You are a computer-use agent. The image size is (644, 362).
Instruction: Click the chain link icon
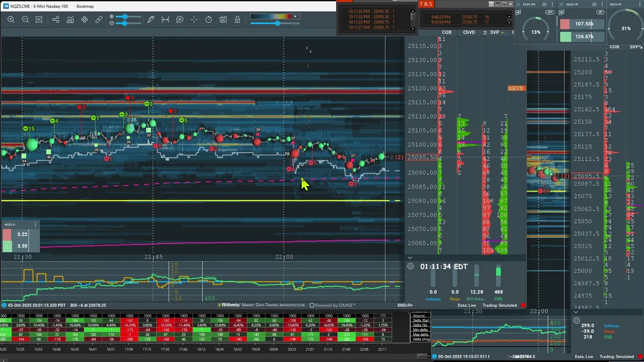99,20
